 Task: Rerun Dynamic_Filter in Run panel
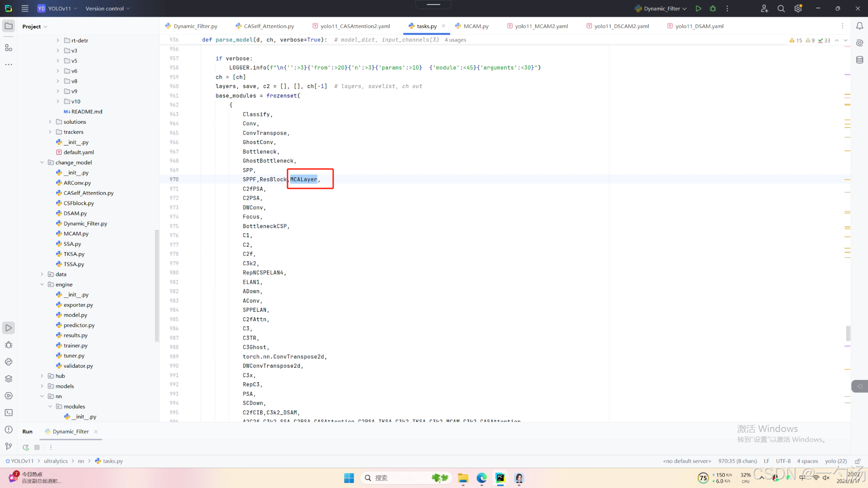(26, 447)
